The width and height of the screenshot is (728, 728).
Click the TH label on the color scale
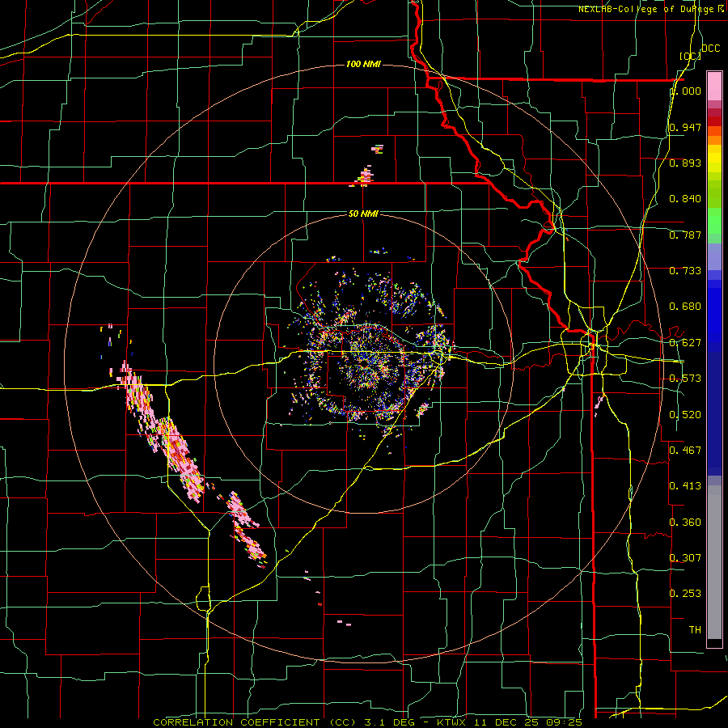pos(695,629)
